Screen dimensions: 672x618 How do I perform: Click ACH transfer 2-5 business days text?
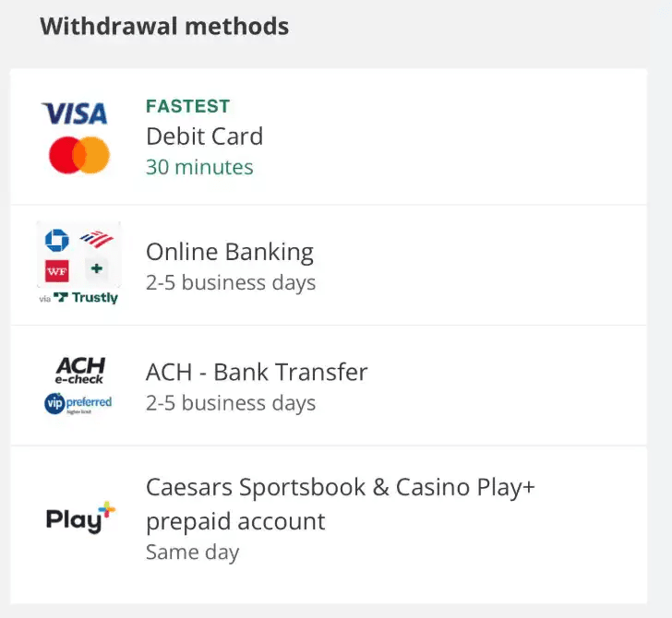tap(231, 403)
